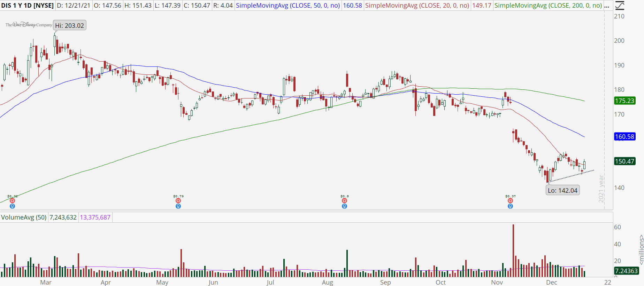
Task: Click the 160.58 value in the header
Action: click(x=352, y=6)
